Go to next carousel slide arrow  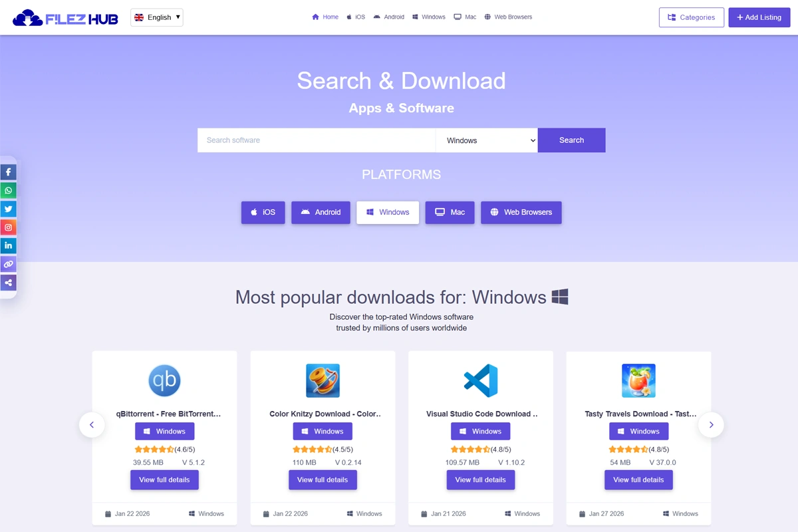click(711, 425)
